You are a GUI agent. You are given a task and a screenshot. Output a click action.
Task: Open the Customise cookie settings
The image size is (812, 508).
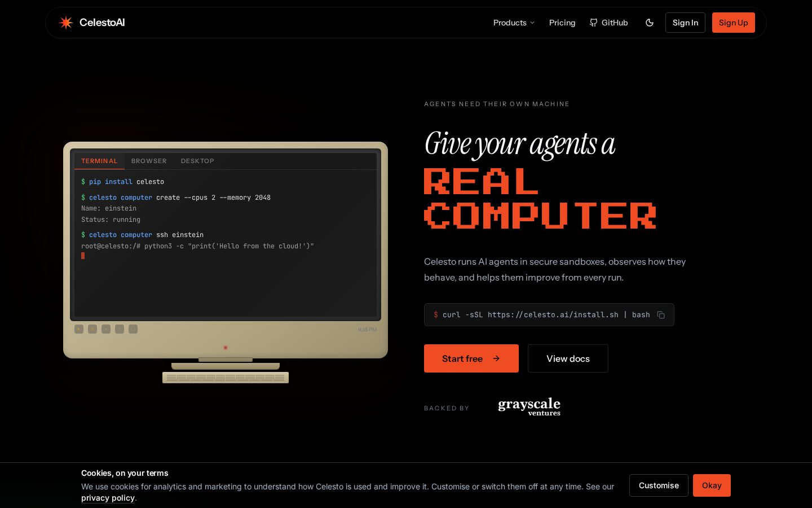point(659,485)
